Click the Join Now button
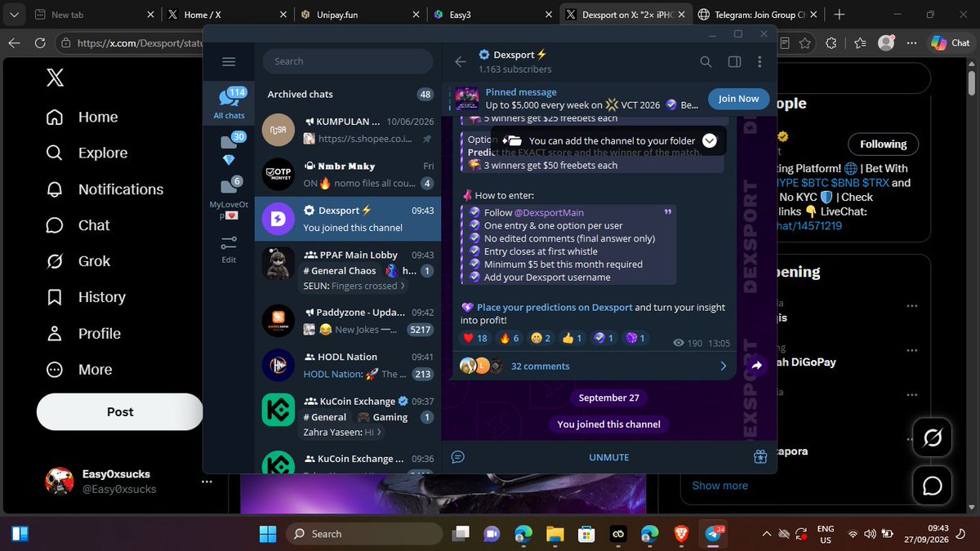980x551 pixels. pos(738,99)
